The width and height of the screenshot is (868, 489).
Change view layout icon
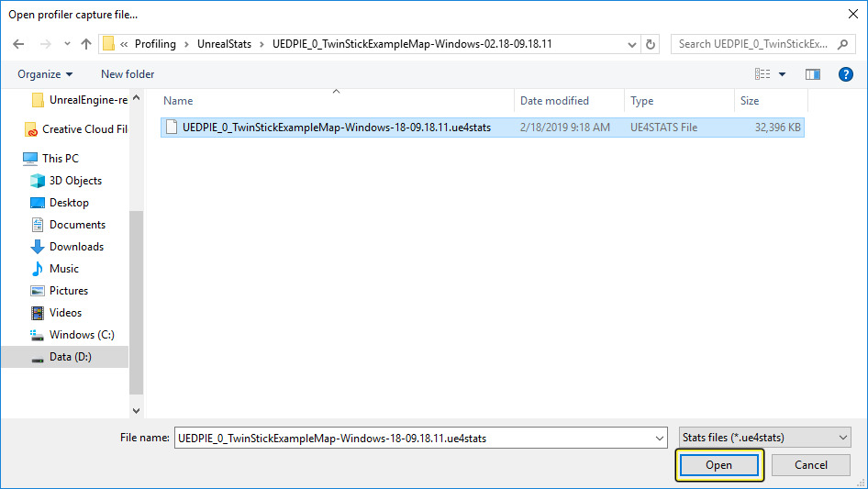pyautogui.click(x=762, y=74)
